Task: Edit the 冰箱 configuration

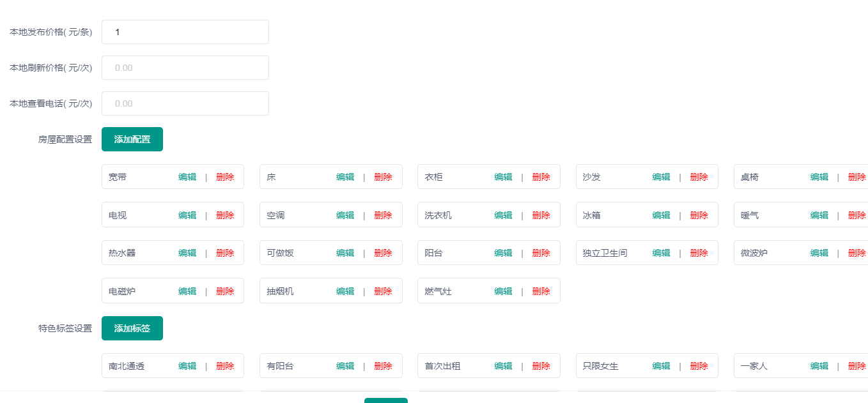Action: click(661, 215)
